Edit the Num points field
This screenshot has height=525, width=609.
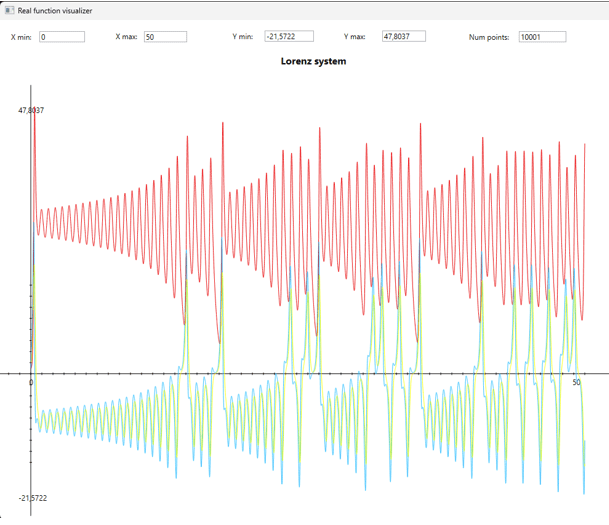(542, 37)
